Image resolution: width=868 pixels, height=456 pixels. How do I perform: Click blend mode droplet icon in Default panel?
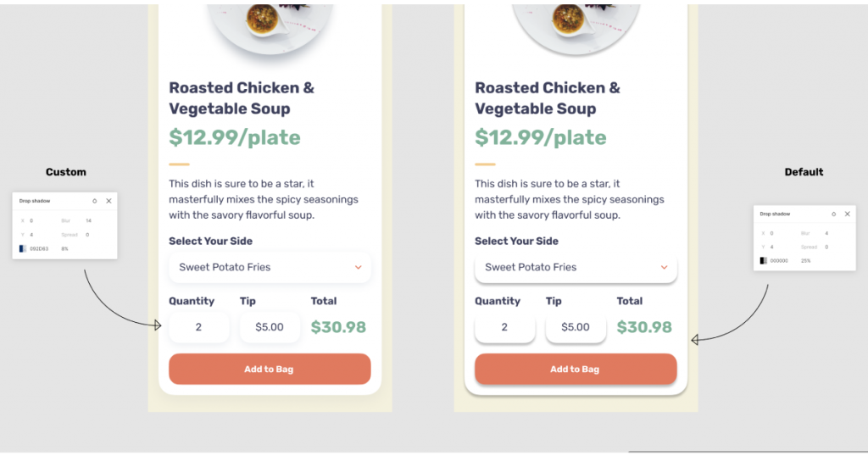tap(833, 214)
